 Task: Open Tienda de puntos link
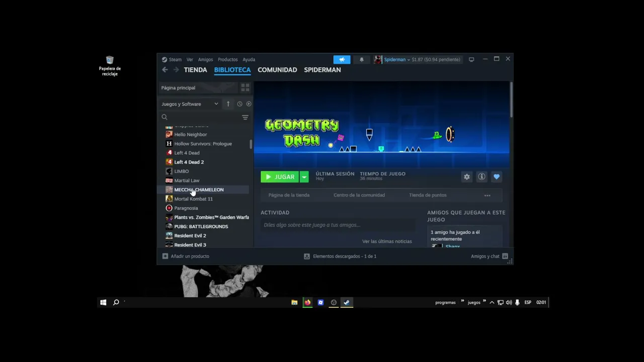pos(428,195)
